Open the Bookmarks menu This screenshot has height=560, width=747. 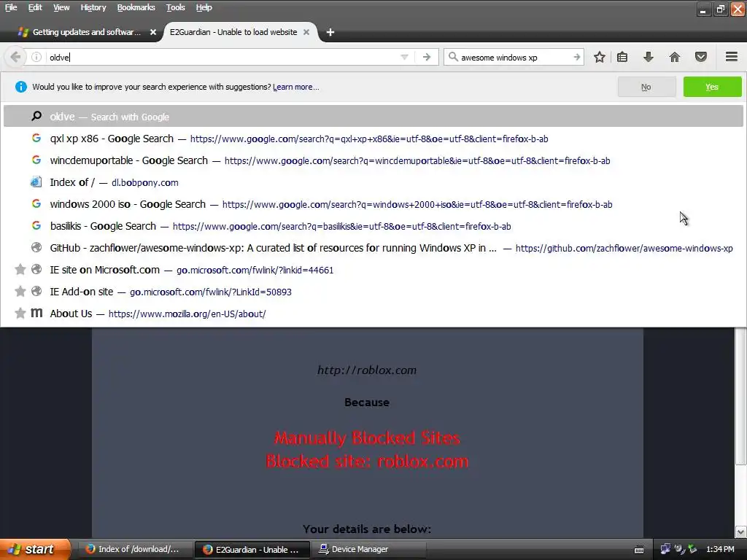[136, 7]
